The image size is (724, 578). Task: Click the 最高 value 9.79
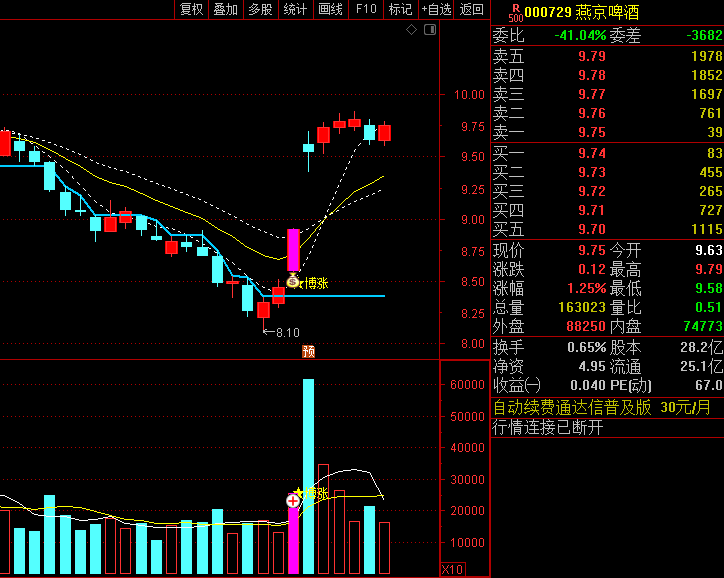coord(709,270)
